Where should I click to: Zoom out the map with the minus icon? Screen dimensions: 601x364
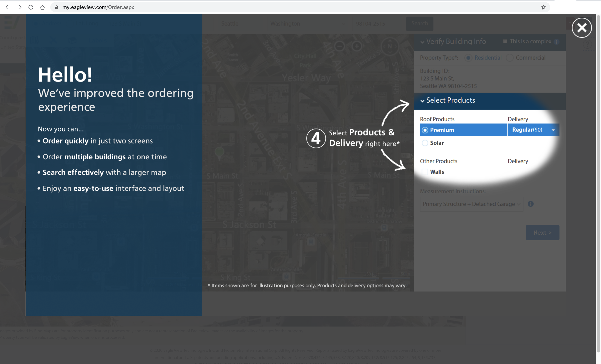click(339, 46)
